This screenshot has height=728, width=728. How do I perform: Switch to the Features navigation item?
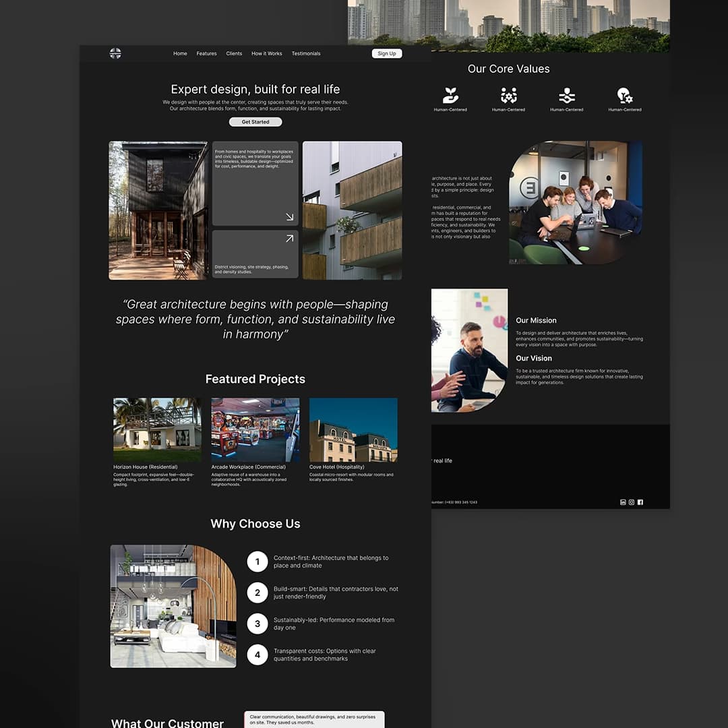point(206,53)
